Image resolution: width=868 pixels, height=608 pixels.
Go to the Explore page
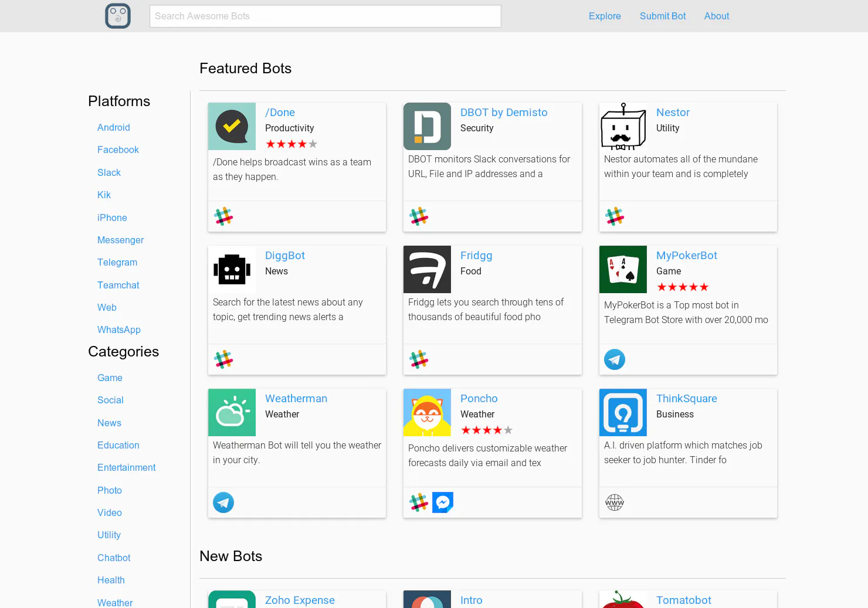click(605, 16)
